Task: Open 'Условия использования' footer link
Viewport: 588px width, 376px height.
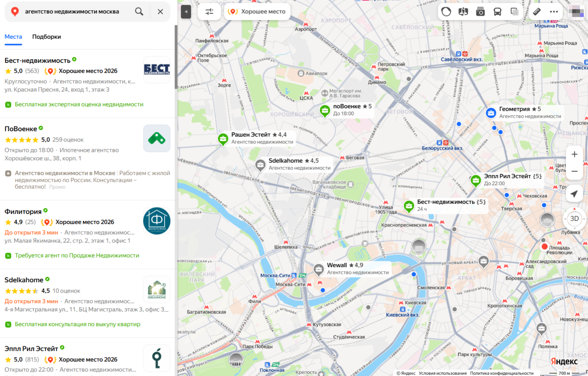Action: [443, 373]
